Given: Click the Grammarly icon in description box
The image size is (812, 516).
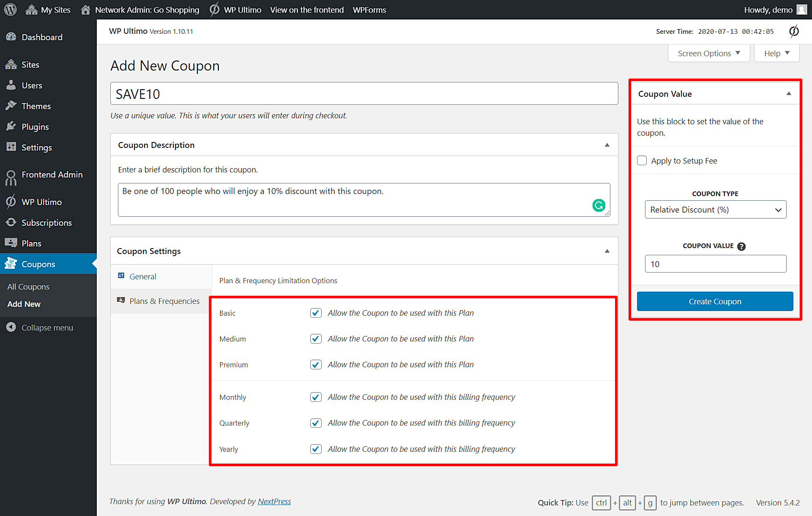Looking at the screenshot, I should (x=599, y=205).
